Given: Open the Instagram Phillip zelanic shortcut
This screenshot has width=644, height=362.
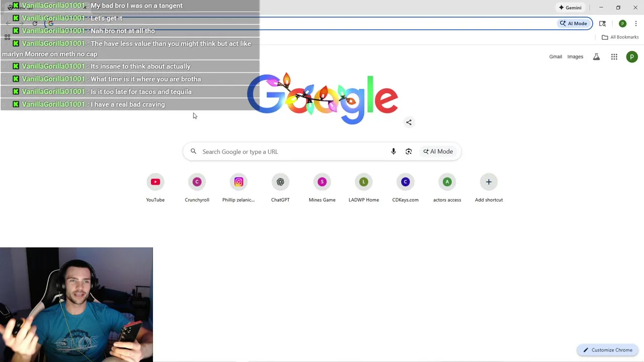Looking at the screenshot, I should 238,188.
